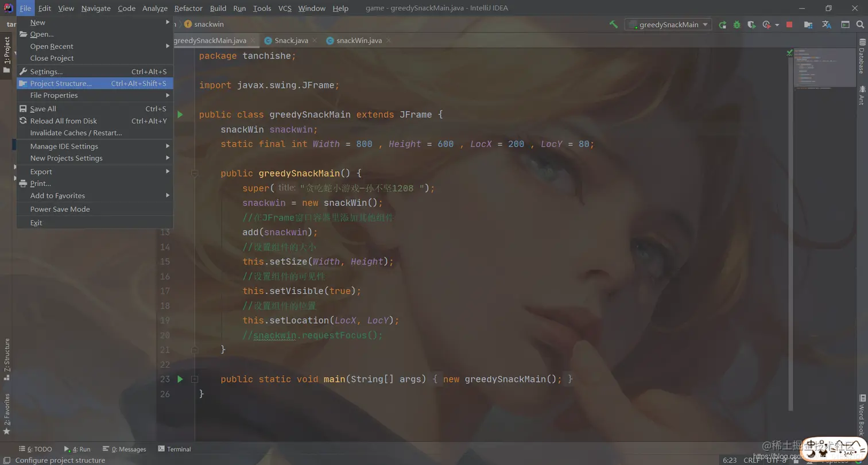This screenshot has width=868, height=465.
Task: Open the Database side panel
Action: pos(861,56)
